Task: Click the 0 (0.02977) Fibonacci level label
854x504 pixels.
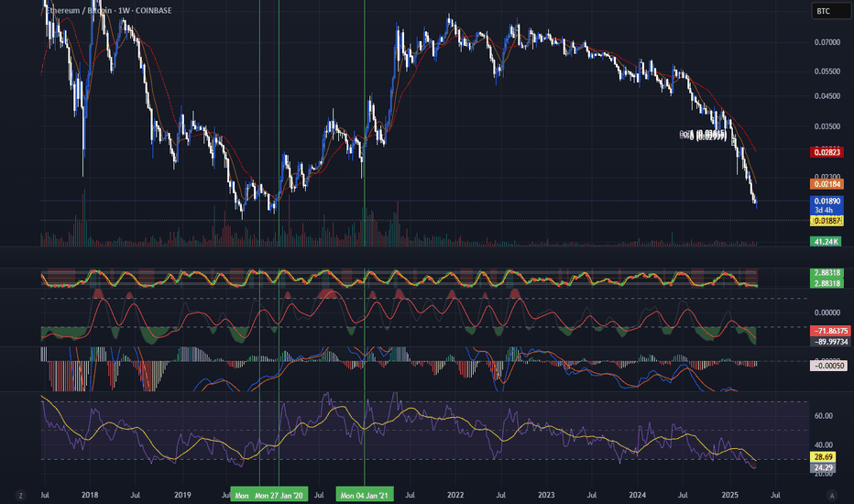Action: click(707, 137)
